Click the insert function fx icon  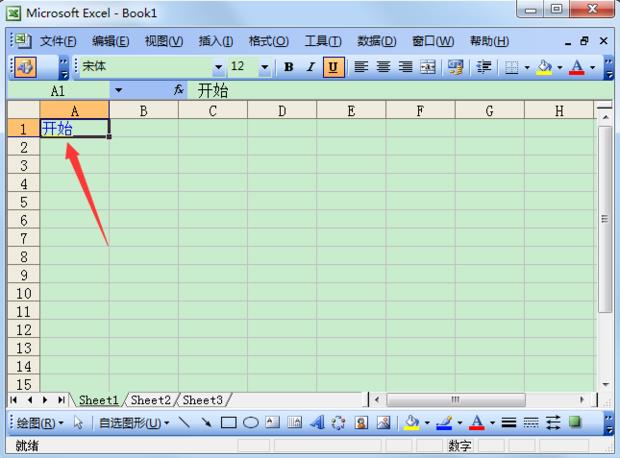(178, 90)
